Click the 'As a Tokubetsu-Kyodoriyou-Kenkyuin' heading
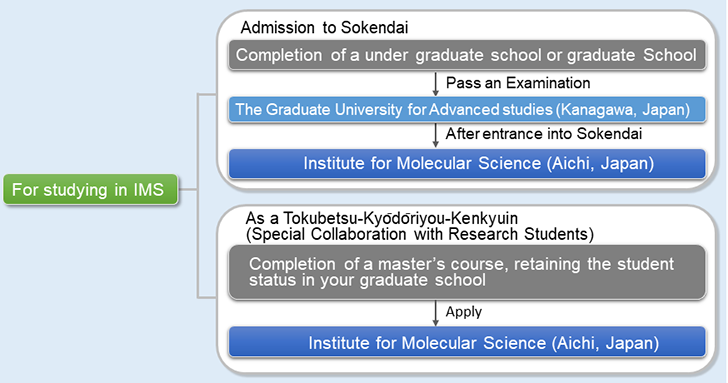728x383 pixels. 382,218
